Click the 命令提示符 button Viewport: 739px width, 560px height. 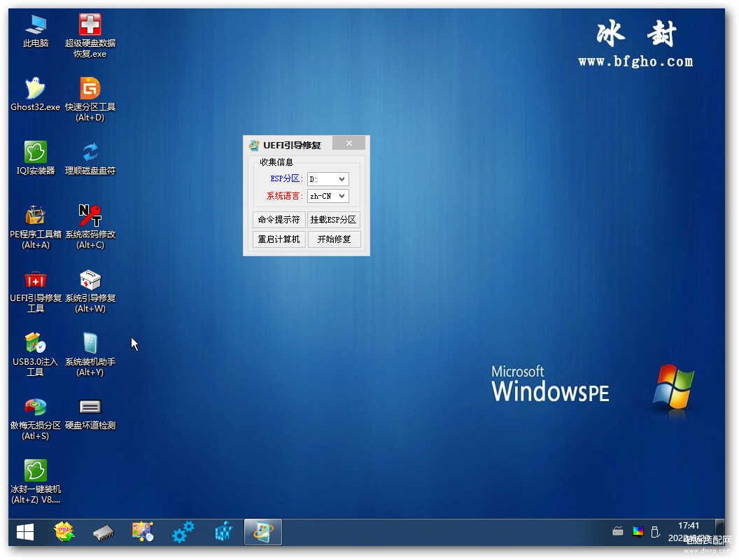click(279, 220)
